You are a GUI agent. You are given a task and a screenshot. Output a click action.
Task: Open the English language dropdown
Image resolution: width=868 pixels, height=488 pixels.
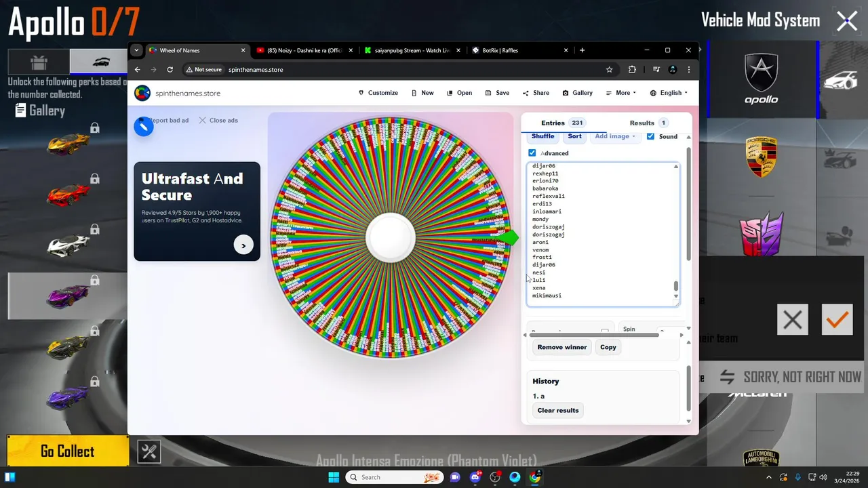tap(669, 93)
